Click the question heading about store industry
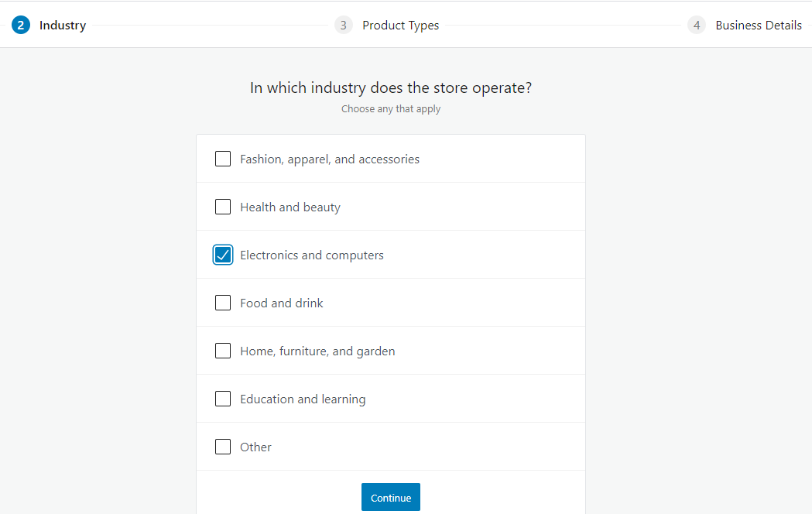 pos(390,87)
